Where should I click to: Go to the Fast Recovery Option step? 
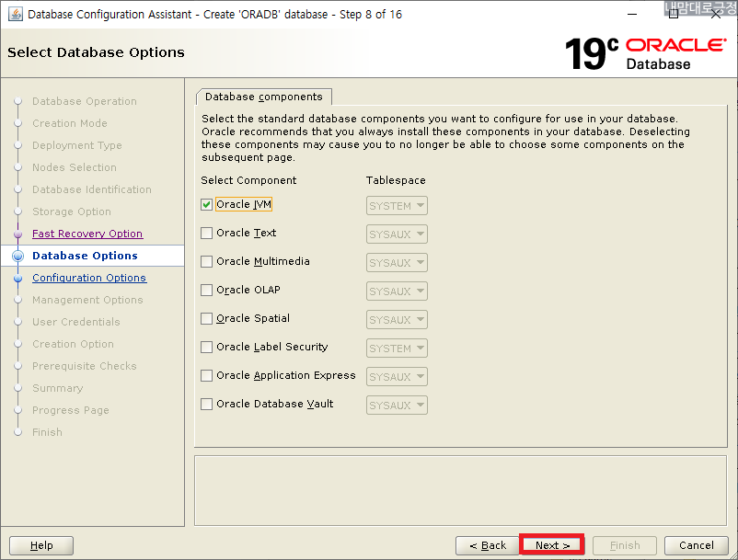(x=87, y=234)
